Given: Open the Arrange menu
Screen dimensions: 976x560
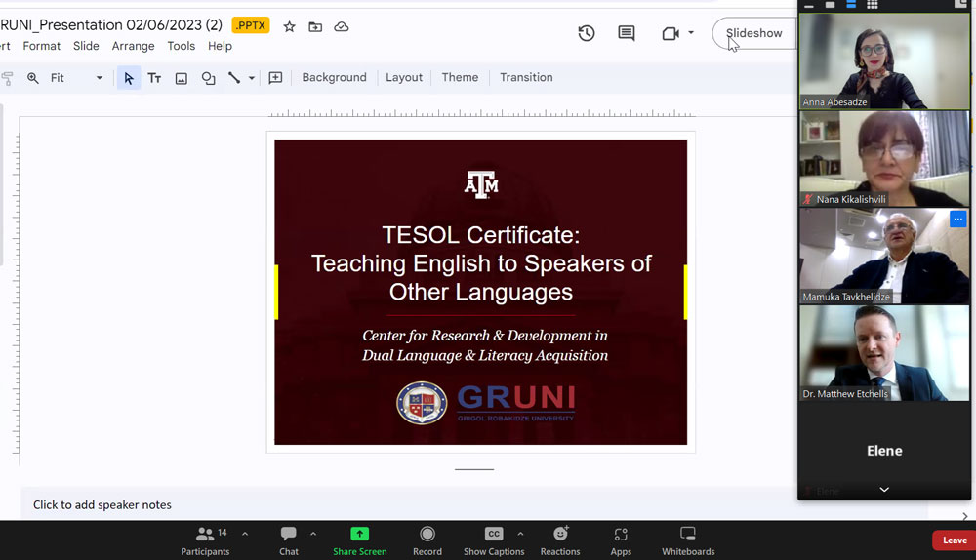Looking at the screenshot, I should (133, 46).
